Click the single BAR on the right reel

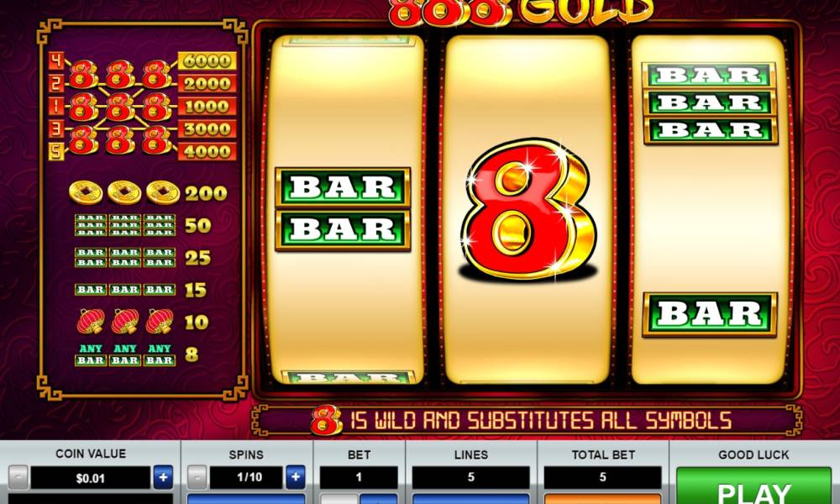pos(710,314)
